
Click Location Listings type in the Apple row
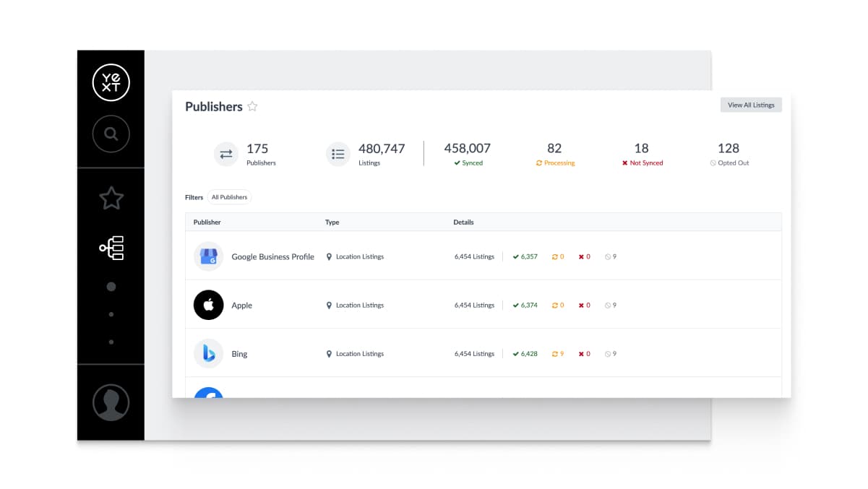click(x=360, y=305)
